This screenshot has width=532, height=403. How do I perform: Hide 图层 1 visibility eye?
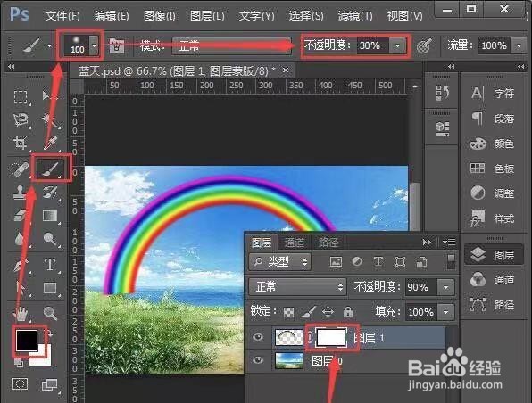(x=258, y=337)
